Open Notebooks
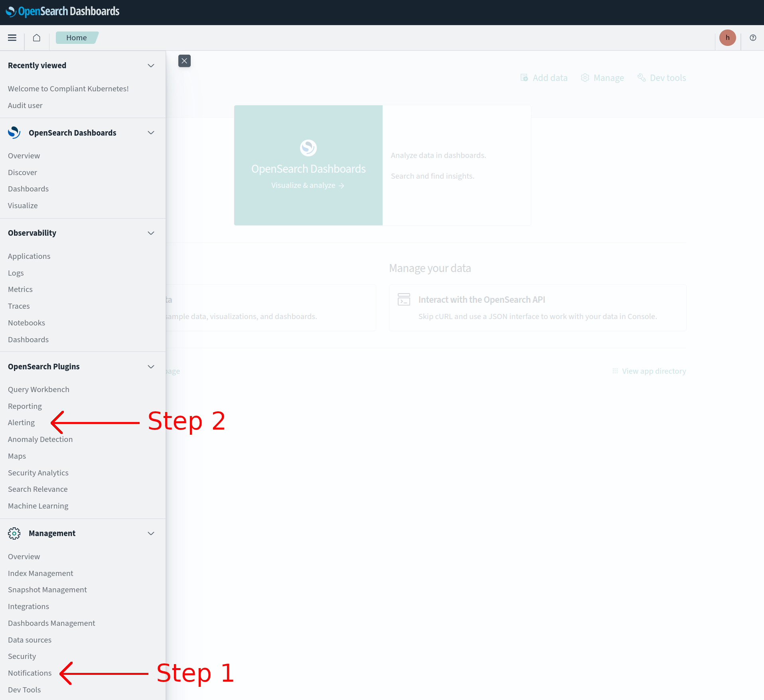The width and height of the screenshot is (764, 700). point(26,323)
